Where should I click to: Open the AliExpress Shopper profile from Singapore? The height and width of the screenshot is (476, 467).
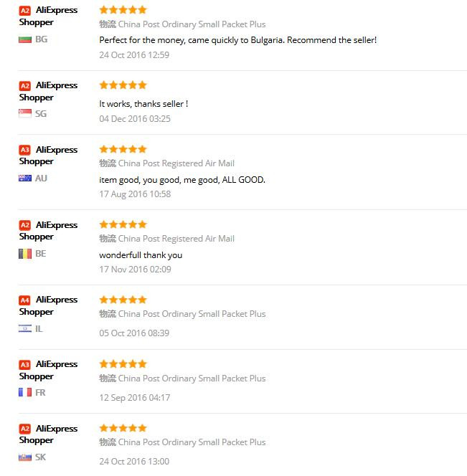point(48,91)
